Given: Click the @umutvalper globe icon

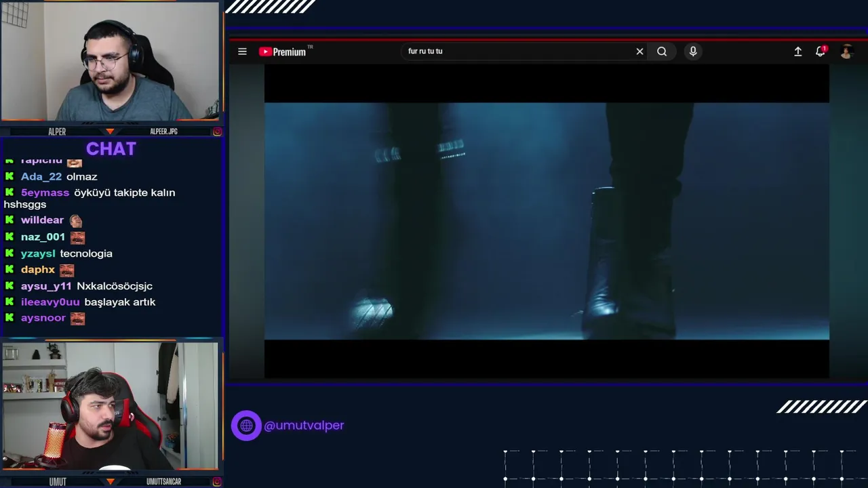Looking at the screenshot, I should [x=246, y=426].
